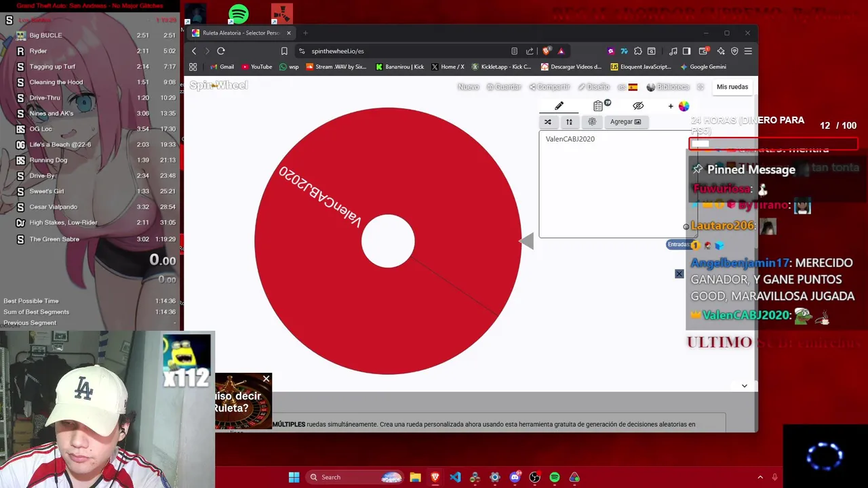Click the SpinWheel logo
Screen dimensions: 868x488
click(x=218, y=85)
